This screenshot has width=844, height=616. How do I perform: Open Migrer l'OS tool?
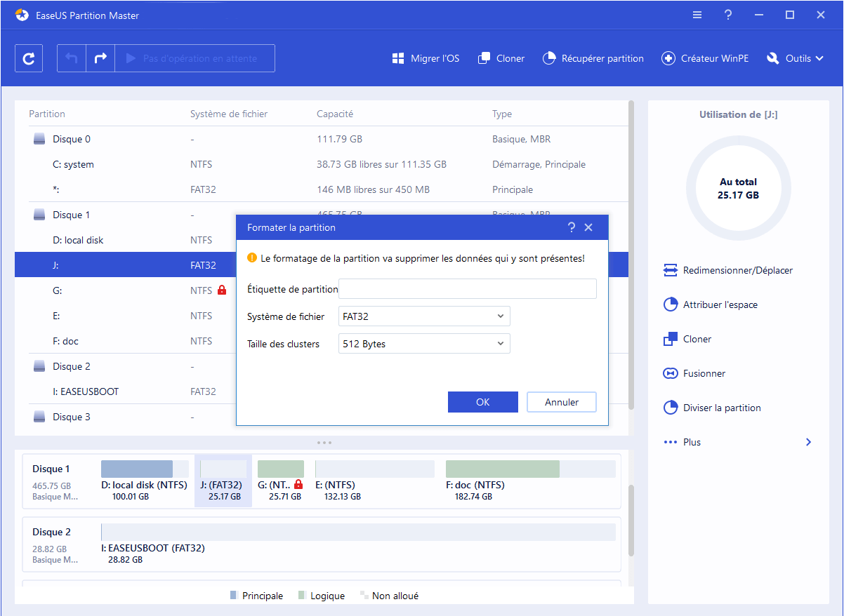[x=426, y=58]
